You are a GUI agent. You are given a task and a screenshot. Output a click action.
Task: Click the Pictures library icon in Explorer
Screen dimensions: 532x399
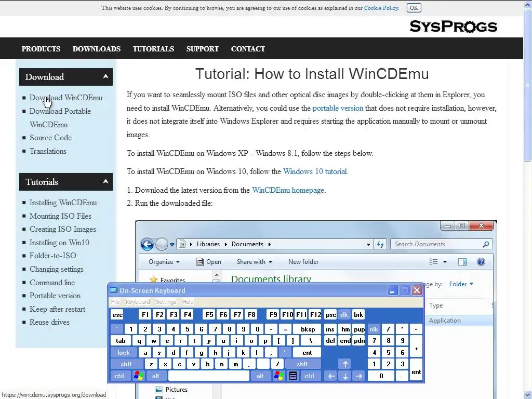pos(159,390)
